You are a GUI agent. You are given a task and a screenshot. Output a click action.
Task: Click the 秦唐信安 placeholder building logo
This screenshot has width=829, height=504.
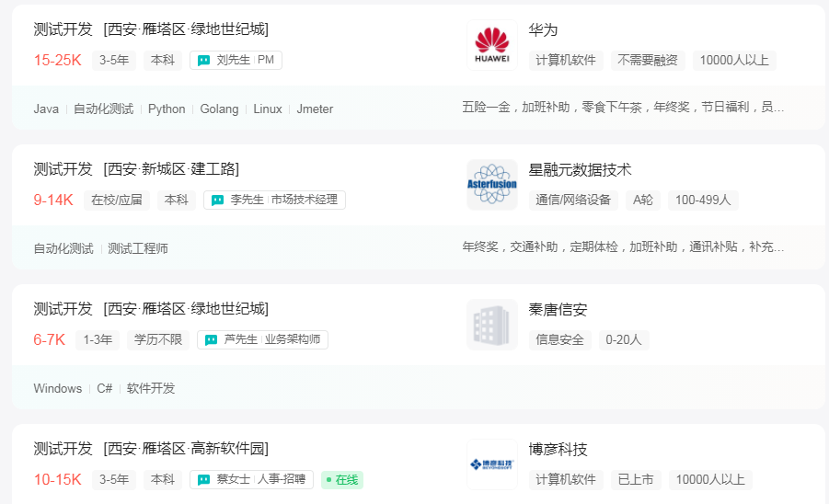[x=491, y=325]
